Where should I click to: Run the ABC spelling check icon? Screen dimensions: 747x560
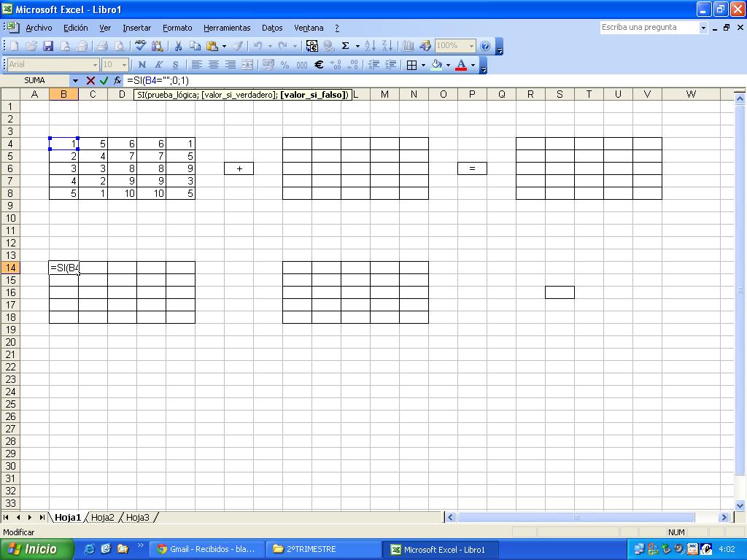coord(140,46)
